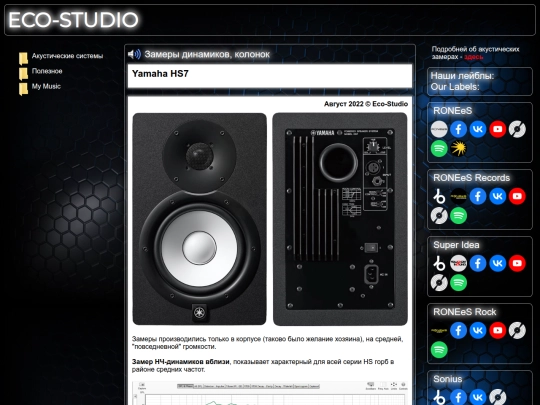Click the folder icon next to Полезное

23,74
